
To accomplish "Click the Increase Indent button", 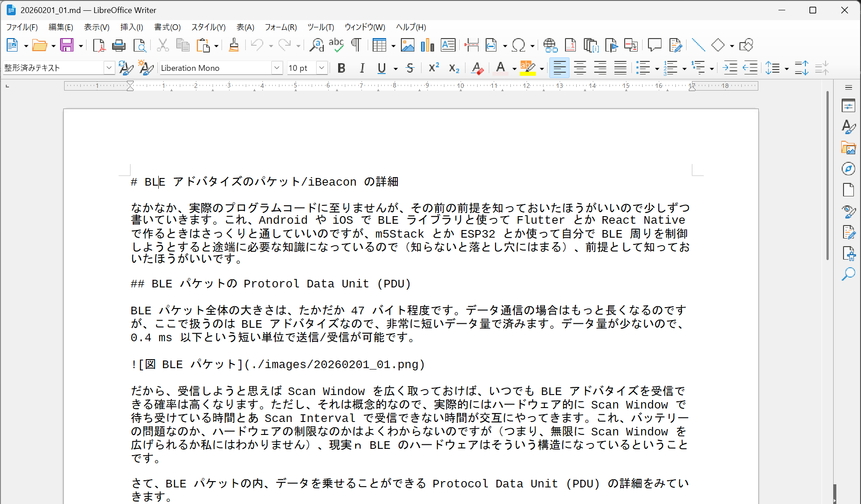I will click(x=730, y=68).
